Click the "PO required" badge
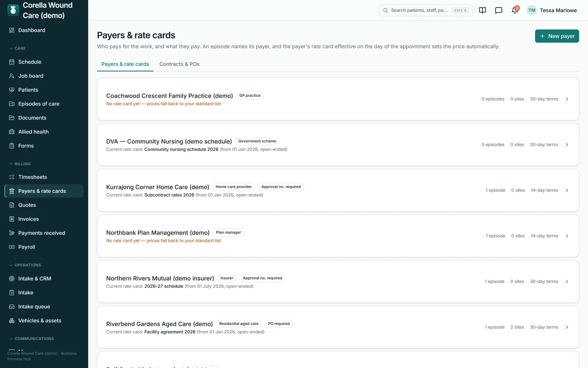Viewport: 588px width, 368px height. [x=279, y=324]
